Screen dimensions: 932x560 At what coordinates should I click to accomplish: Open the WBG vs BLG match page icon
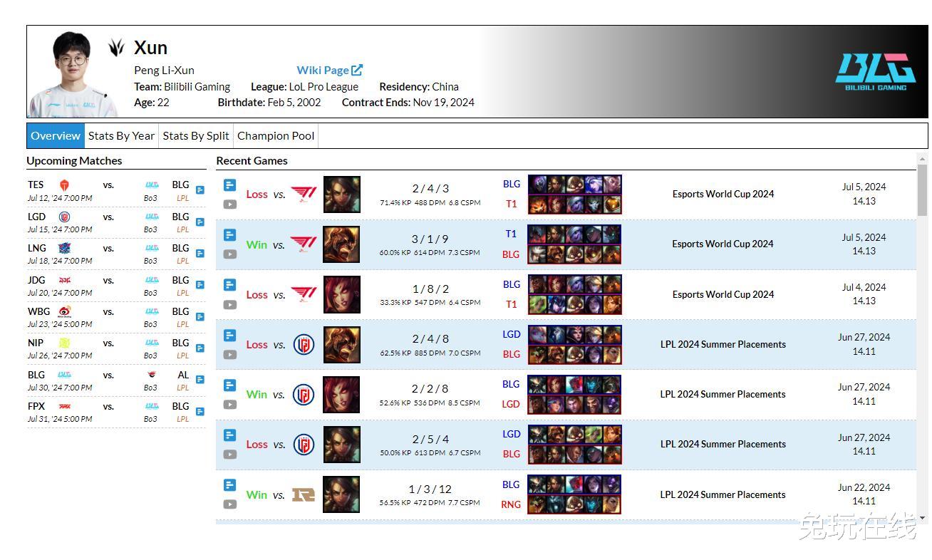[x=200, y=317]
